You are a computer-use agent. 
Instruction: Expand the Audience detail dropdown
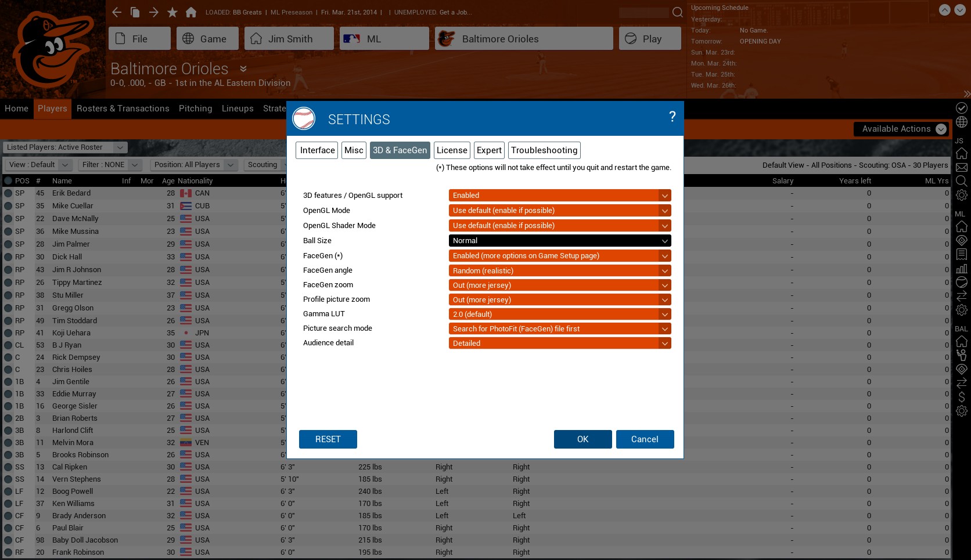(x=559, y=344)
